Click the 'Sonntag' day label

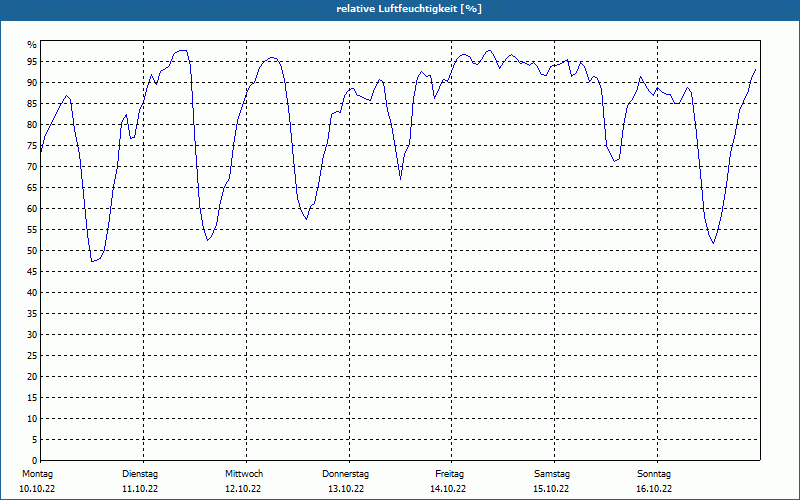point(654,474)
